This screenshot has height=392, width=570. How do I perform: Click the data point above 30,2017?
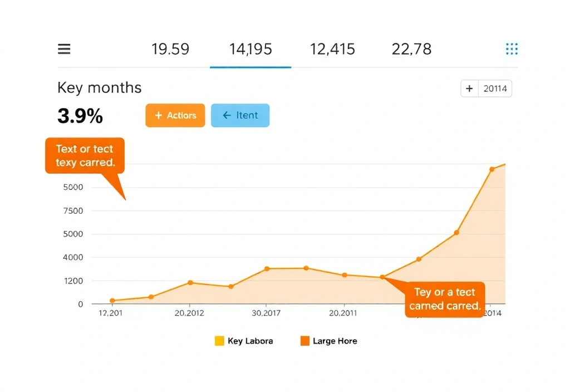(267, 268)
